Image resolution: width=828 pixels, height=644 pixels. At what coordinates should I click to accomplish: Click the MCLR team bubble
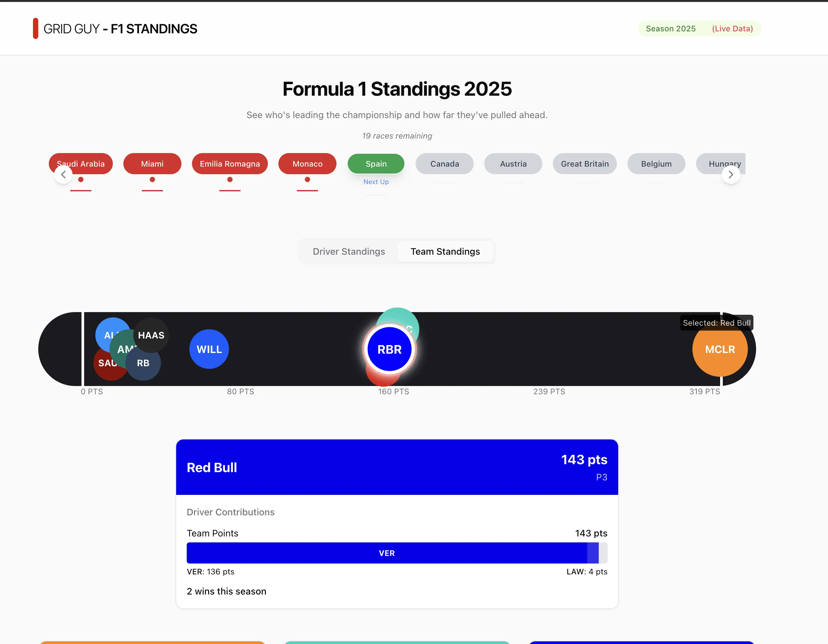click(720, 349)
